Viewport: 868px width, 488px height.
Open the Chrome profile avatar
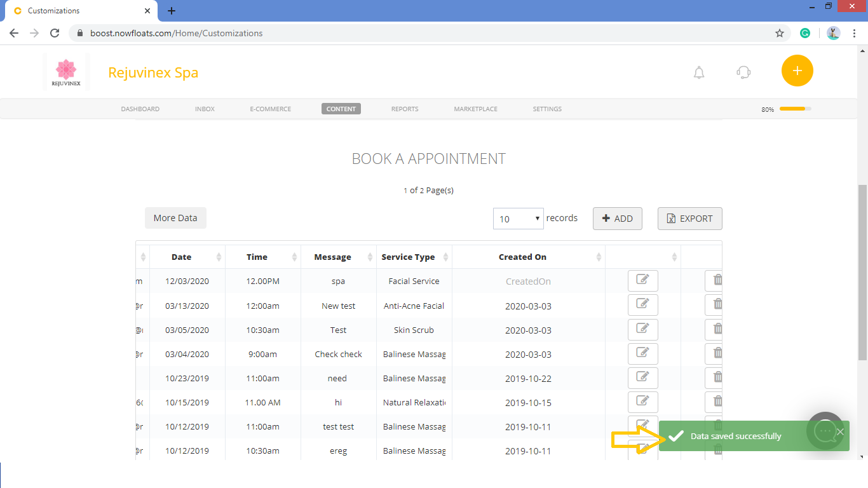click(x=834, y=33)
